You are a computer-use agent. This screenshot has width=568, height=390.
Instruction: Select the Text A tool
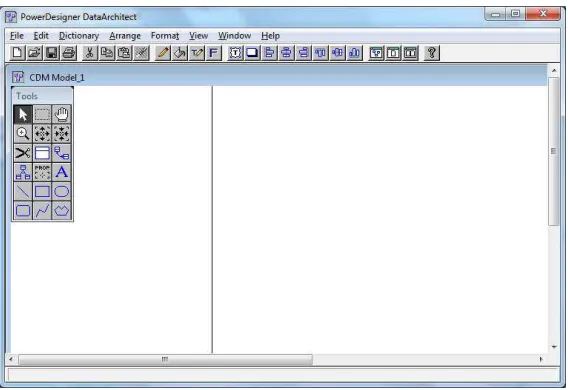click(62, 172)
